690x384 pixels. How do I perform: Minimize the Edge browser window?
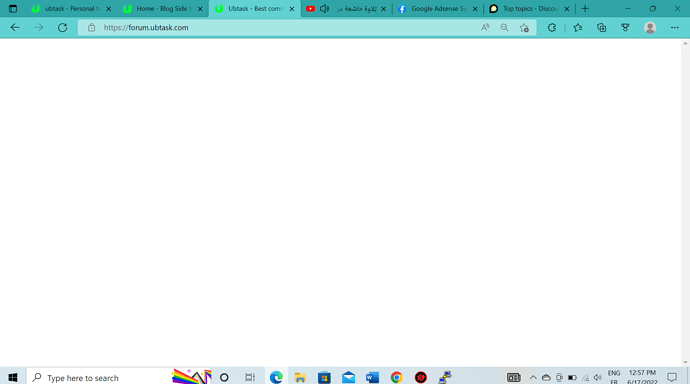click(x=628, y=8)
